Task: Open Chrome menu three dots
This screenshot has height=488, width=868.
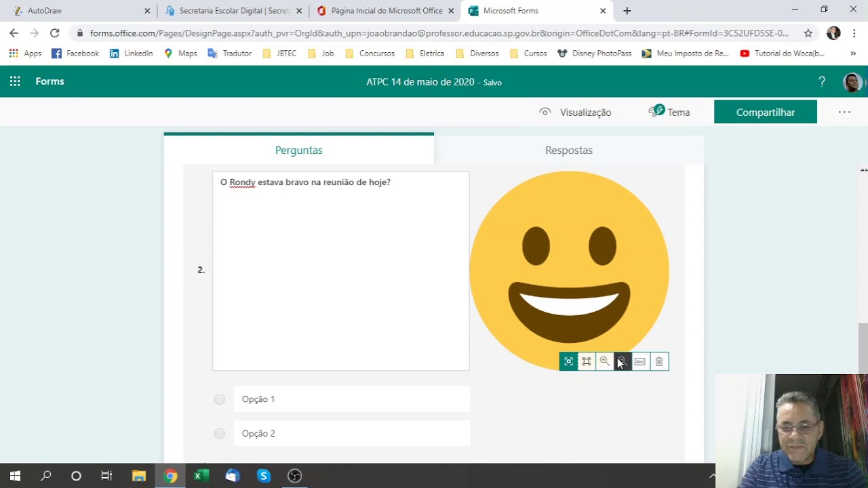Action: coord(854,33)
